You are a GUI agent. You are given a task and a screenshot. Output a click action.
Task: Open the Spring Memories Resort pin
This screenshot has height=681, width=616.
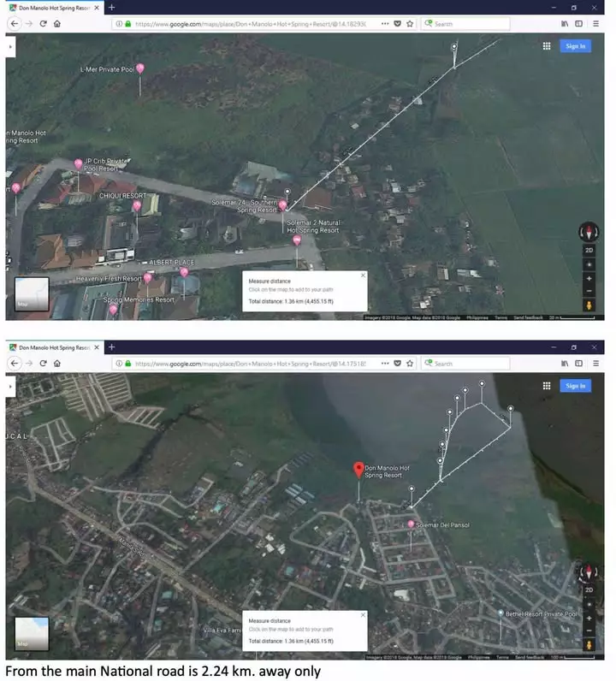[x=113, y=309]
